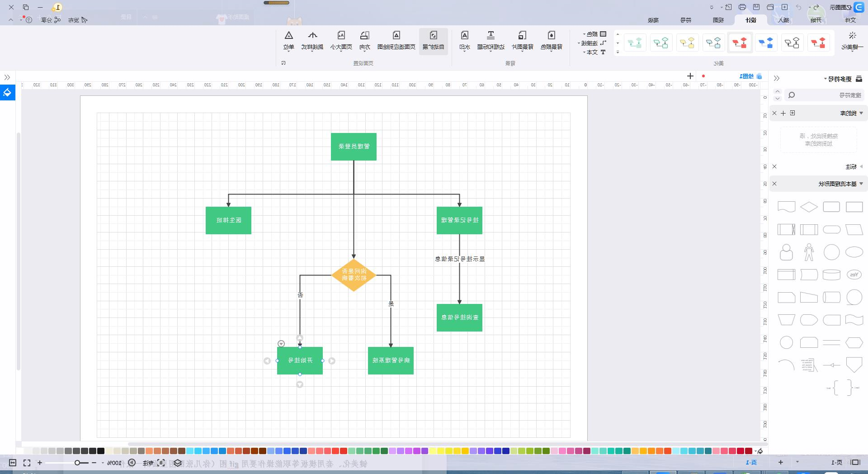Toggle the 专注 focus mode
The height and width of the screenshot is (474, 868).
click(x=154, y=463)
